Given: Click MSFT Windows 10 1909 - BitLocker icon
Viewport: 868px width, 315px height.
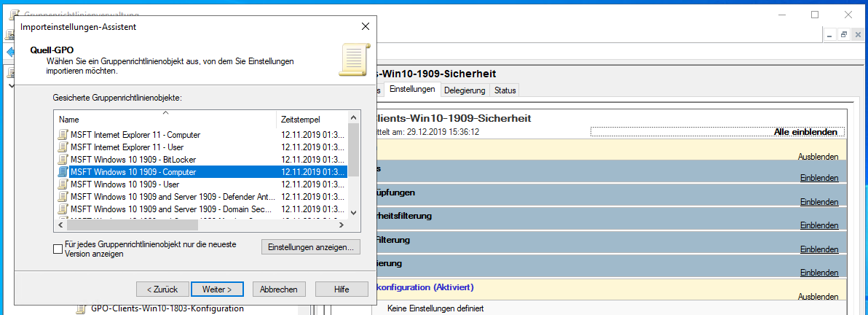Looking at the screenshot, I should 63,159.
